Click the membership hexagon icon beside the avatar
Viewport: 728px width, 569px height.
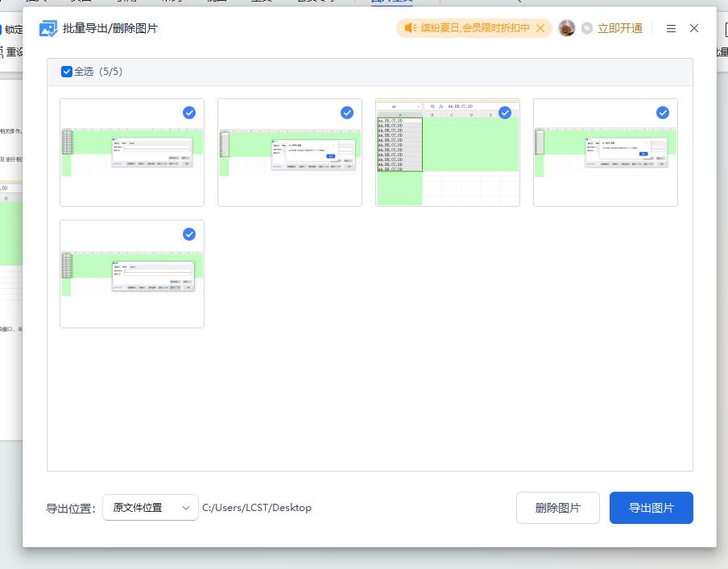click(588, 27)
